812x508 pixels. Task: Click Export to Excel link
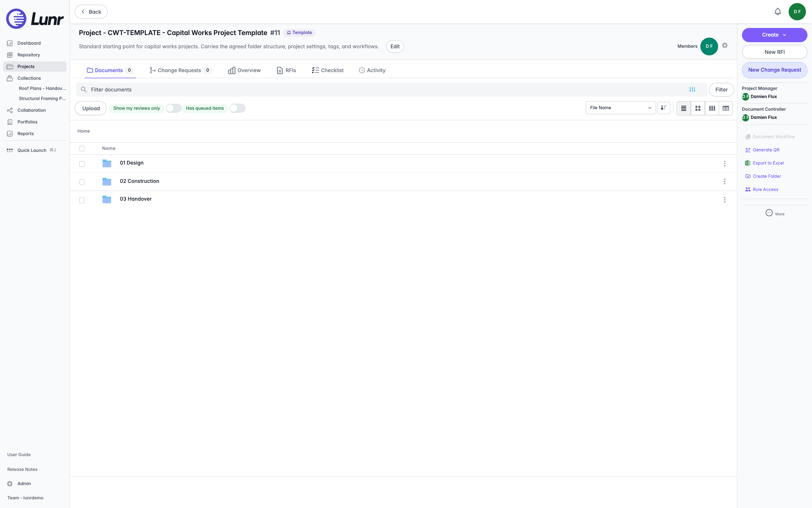tap(764, 163)
